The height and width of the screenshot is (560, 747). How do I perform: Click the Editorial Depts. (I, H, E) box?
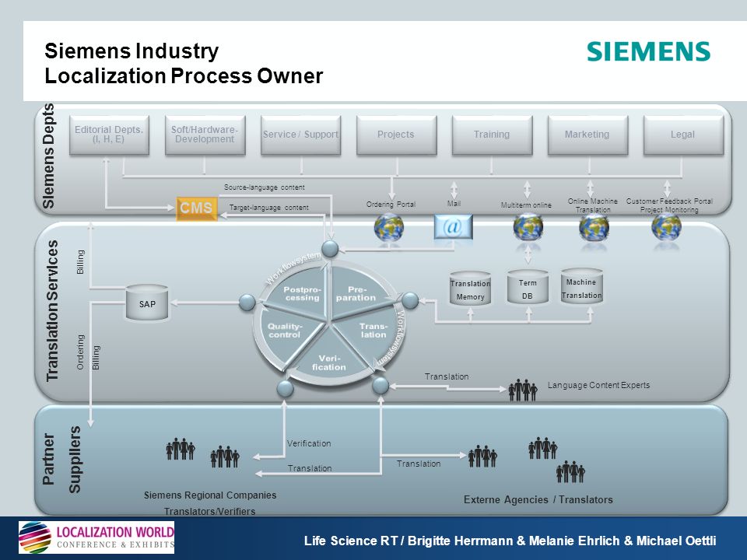click(x=109, y=135)
